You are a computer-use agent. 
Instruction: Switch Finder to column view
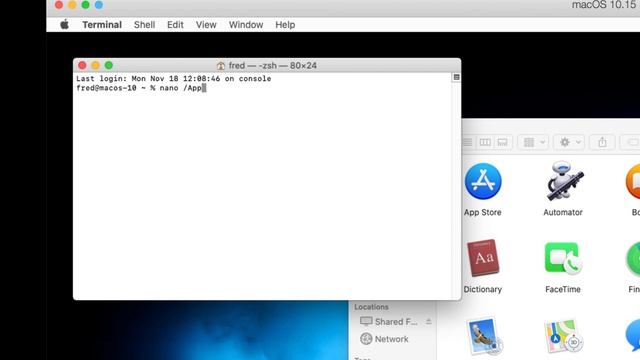pyautogui.click(x=485, y=142)
